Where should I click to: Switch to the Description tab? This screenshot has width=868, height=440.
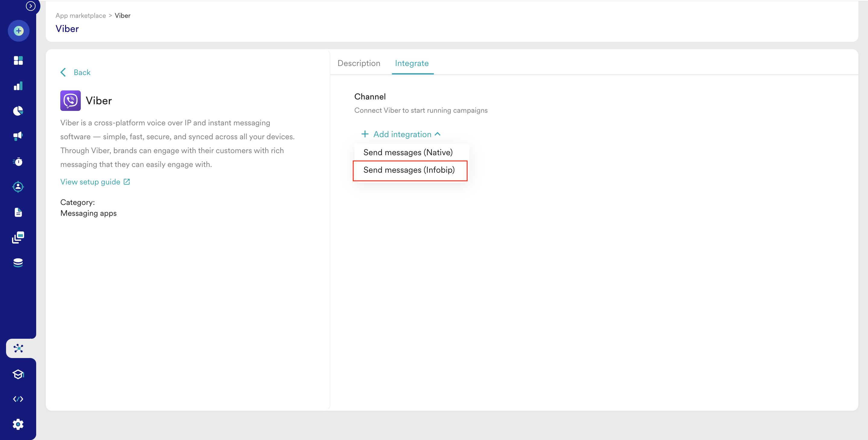coord(359,63)
